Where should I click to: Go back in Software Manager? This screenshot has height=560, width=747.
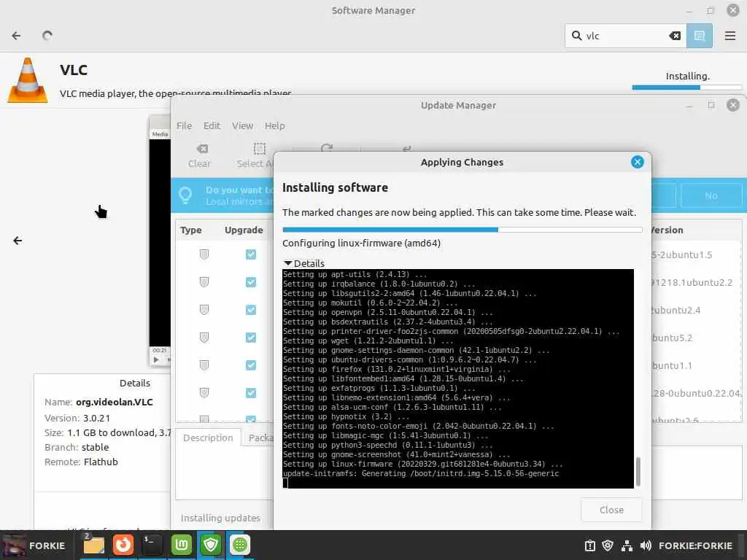point(16,36)
